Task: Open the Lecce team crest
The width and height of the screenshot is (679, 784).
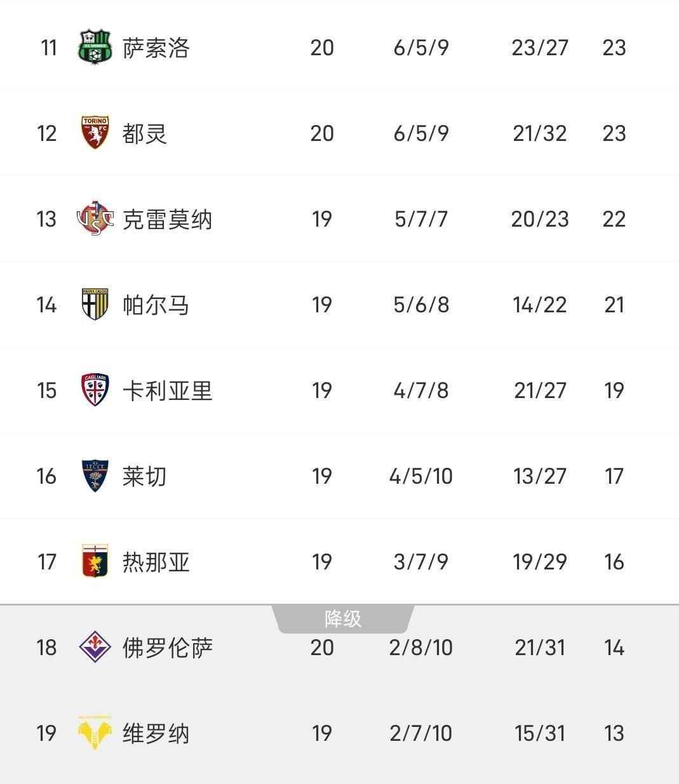Action: [95, 475]
